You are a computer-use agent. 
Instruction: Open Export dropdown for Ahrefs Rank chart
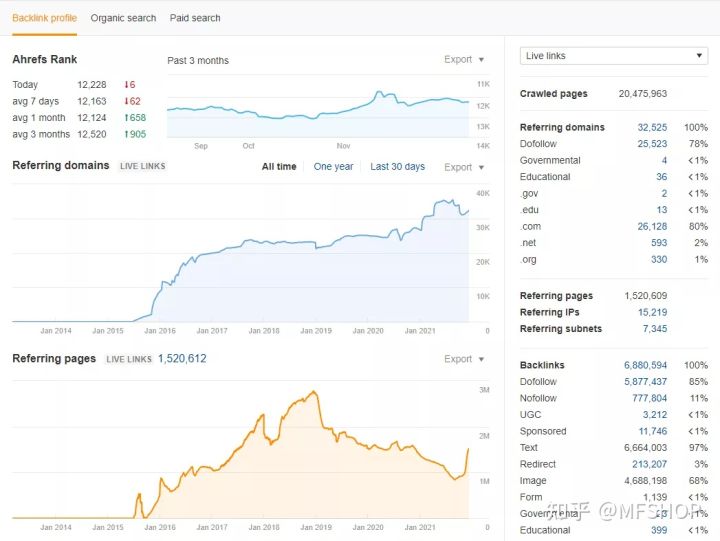pos(464,60)
